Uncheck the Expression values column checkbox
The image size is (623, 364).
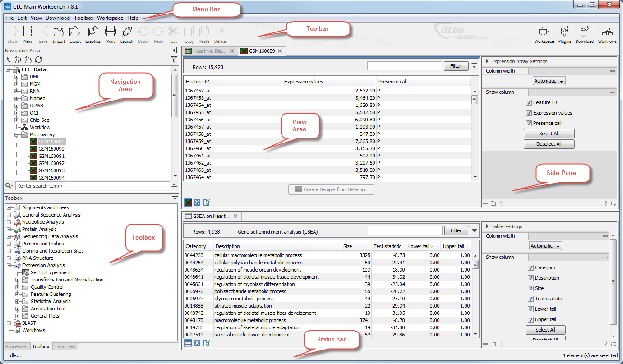click(529, 113)
